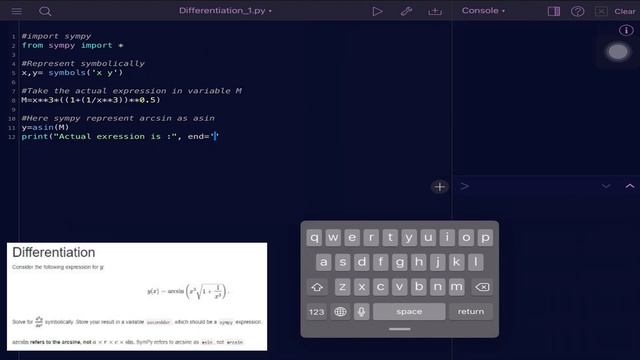Clear the console output
Screen dimensions: 640x360
pos(625,11)
